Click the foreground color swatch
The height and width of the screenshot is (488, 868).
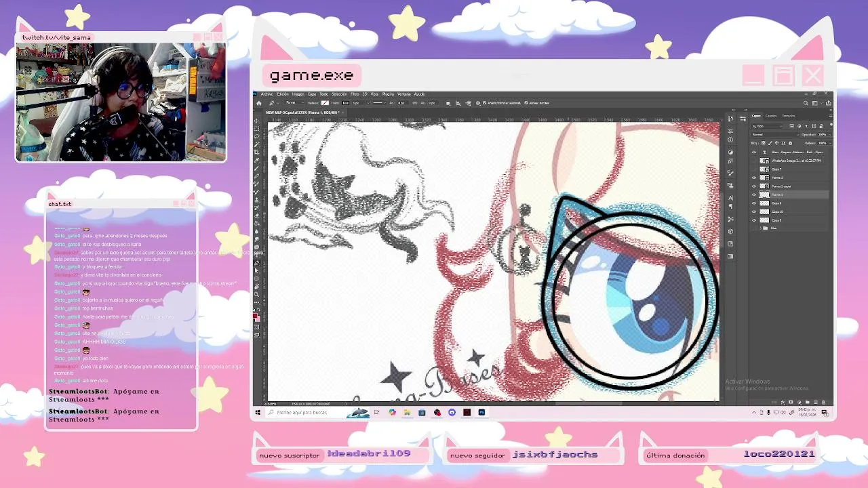tap(255, 316)
